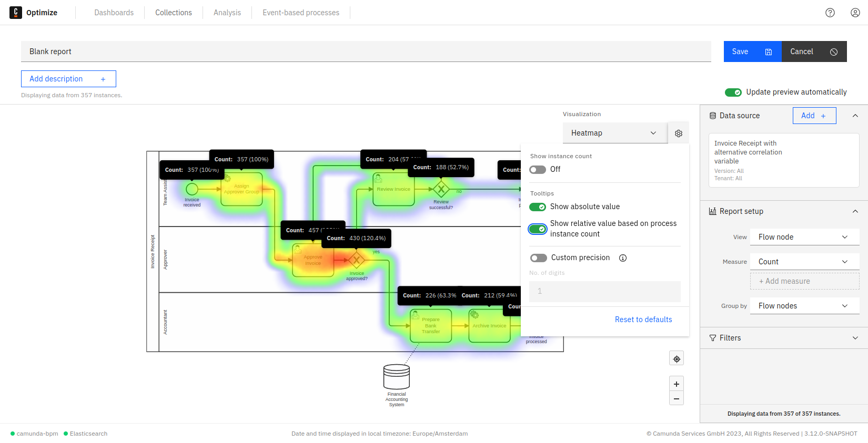Viewport: 868px width, 443px height.
Task: Click the Custom precision info icon
Action: tap(623, 258)
